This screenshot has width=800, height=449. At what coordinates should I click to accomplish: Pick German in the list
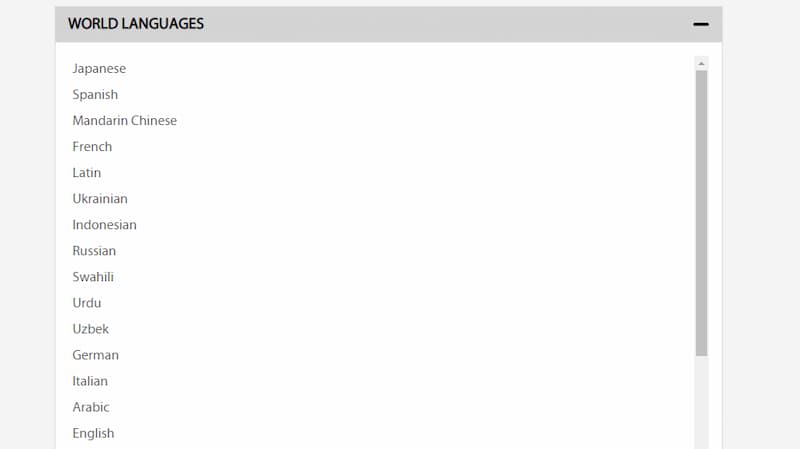point(95,355)
